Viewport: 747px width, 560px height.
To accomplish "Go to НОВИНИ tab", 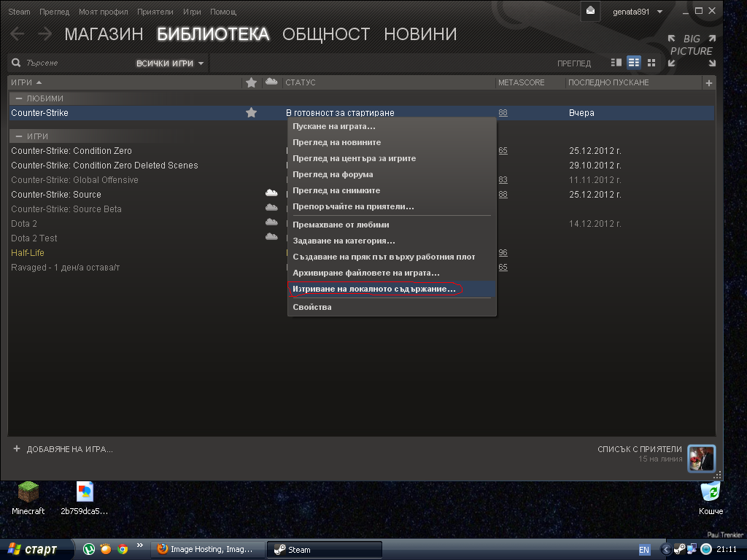I will pos(420,34).
